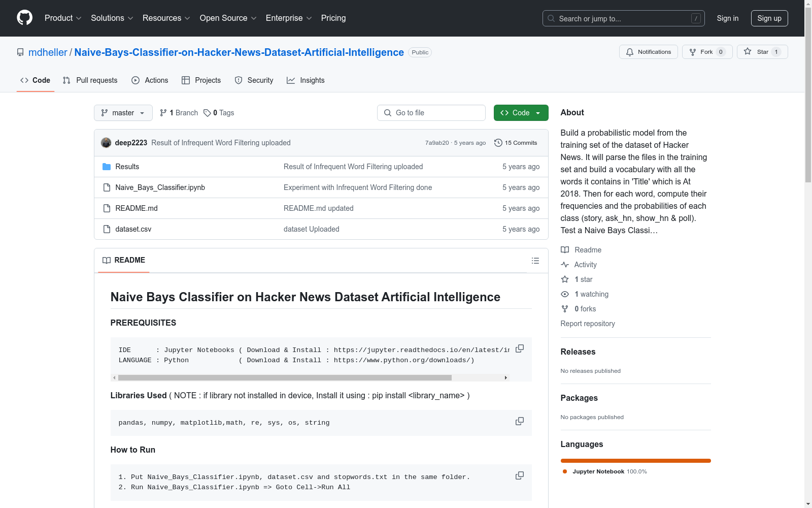Click the Jupyter Notebook language bar
The image size is (812, 508).
[636, 461]
